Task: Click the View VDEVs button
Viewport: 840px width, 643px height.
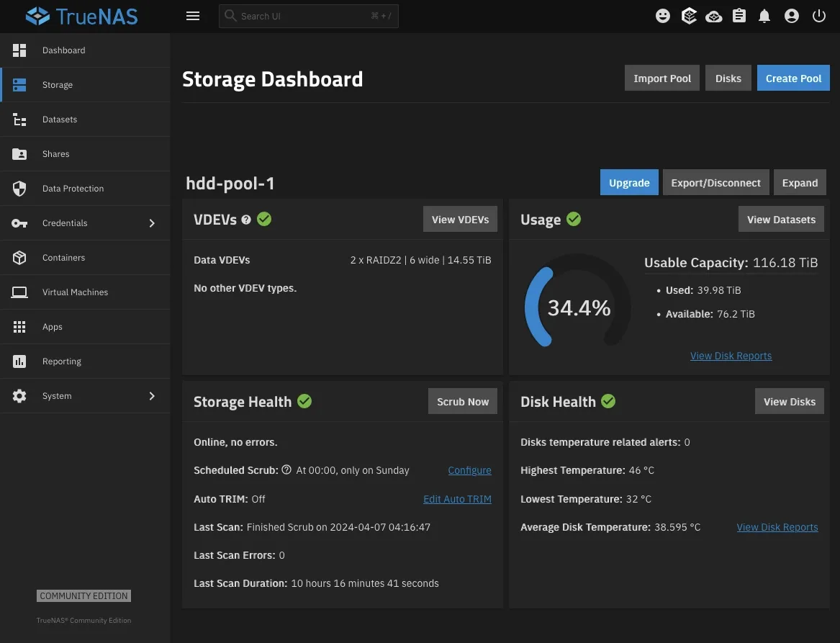Action: pos(460,219)
